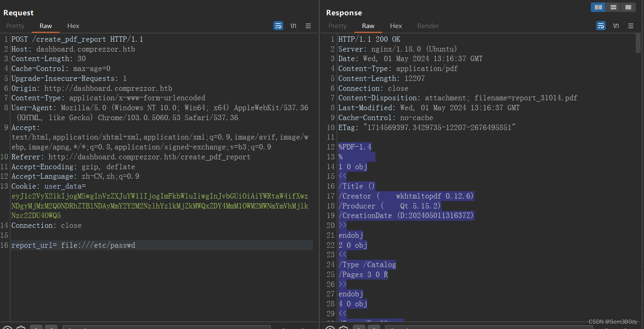This screenshot has height=329, width=644.
Task: Open the Response Render tab
Action: point(428,26)
